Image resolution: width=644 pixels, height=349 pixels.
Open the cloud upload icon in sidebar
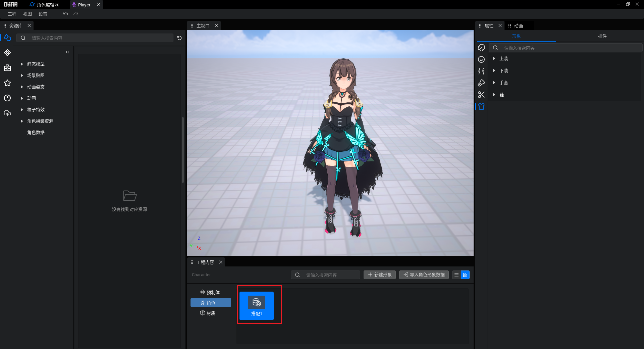coord(7,113)
